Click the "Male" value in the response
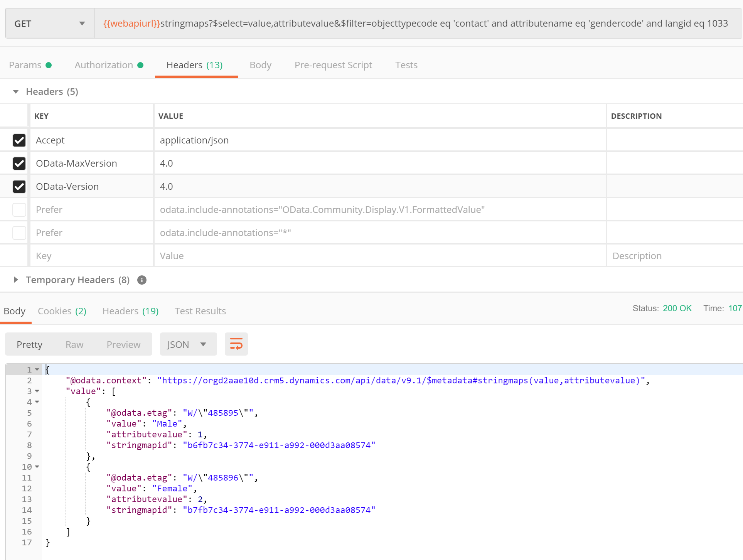This screenshot has width=743, height=560. click(167, 423)
